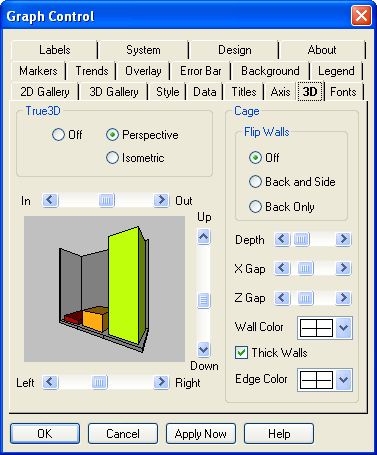Click the Out scrollbar right arrow

point(161,200)
